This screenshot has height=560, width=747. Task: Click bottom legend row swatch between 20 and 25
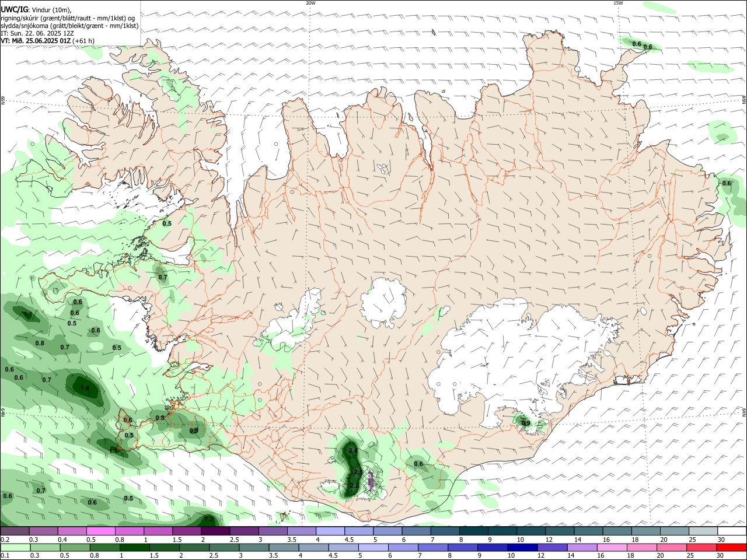pos(672,548)
